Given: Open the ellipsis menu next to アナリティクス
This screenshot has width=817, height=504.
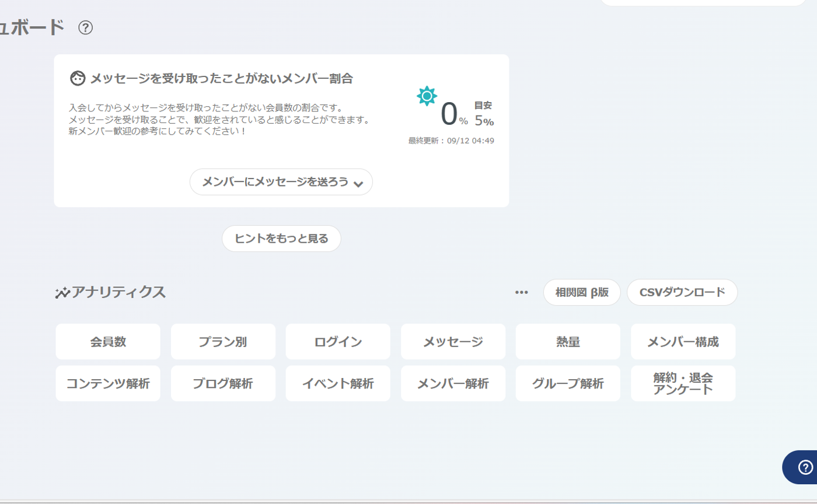Looking at the screenshot, I should click(x=520, y=293).
